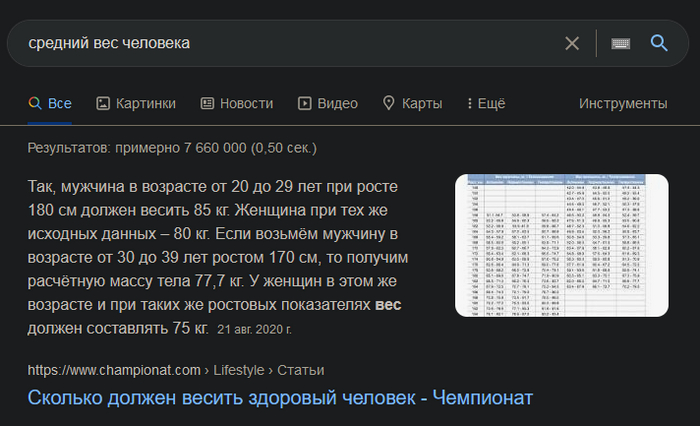The image size is (700, 426).
Task: Clear the search query with the X icon
Action: (x=572, y=43)
